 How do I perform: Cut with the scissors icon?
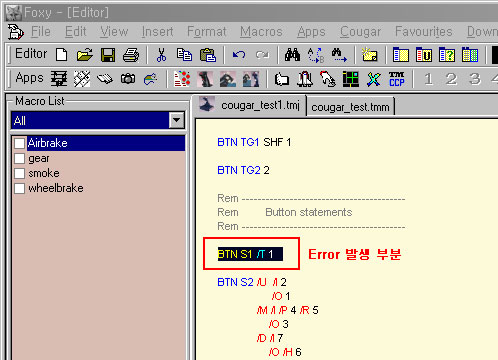pyautogui.click(x=161, y=55)
